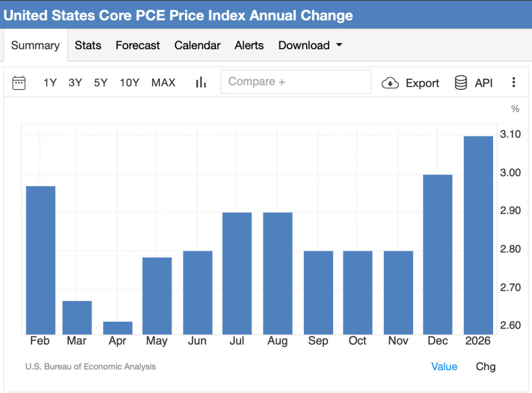Set chart range to 1Y
Image resolution: width=532 pixels, height=393 pixels.
point(50,83)
